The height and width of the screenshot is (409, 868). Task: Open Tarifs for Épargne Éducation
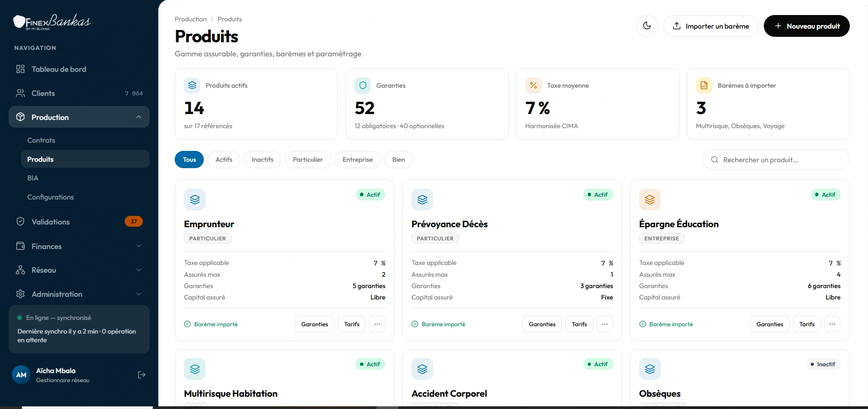[x=807, y=324]
